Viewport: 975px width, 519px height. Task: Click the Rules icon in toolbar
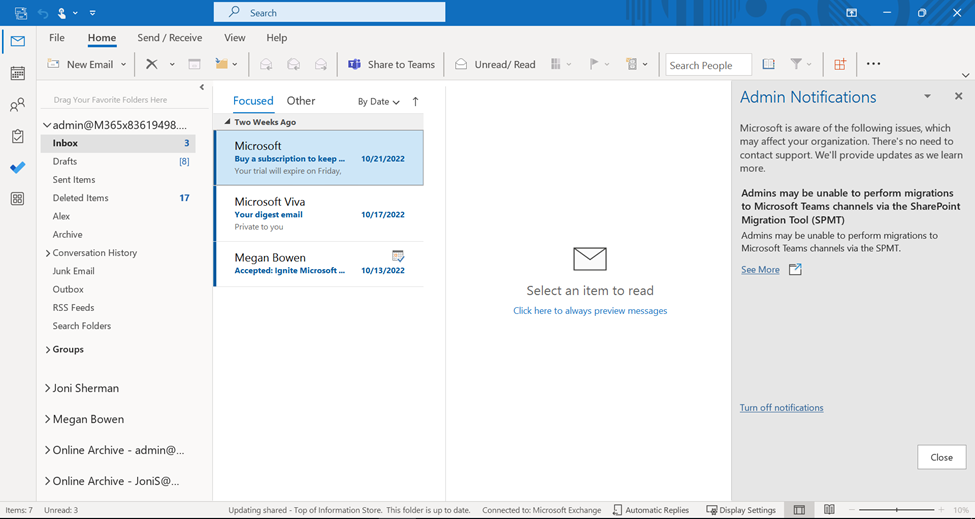tap(632, 64)
